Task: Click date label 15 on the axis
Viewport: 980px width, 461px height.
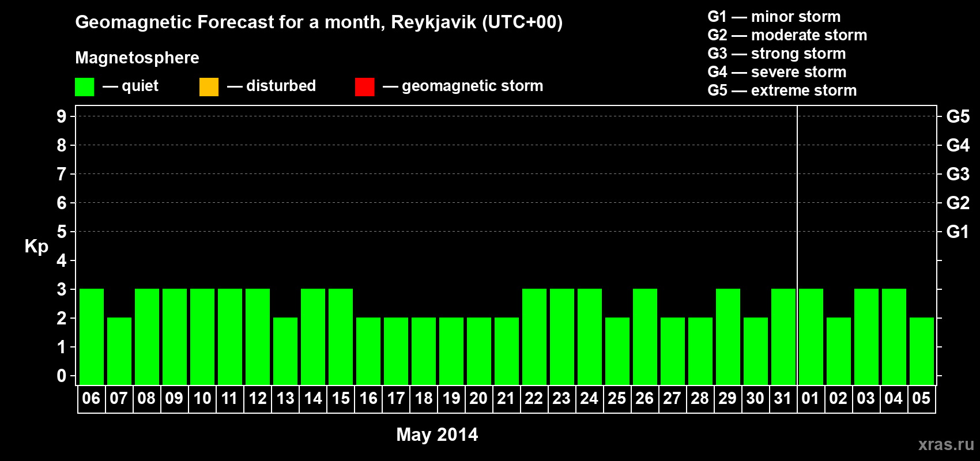Action: 341,398
